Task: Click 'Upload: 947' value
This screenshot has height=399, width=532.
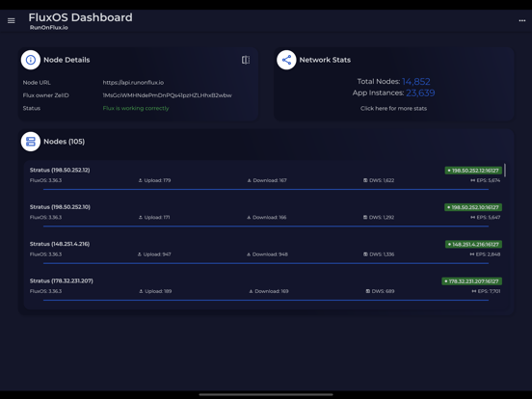Action: tap(157, 254)
